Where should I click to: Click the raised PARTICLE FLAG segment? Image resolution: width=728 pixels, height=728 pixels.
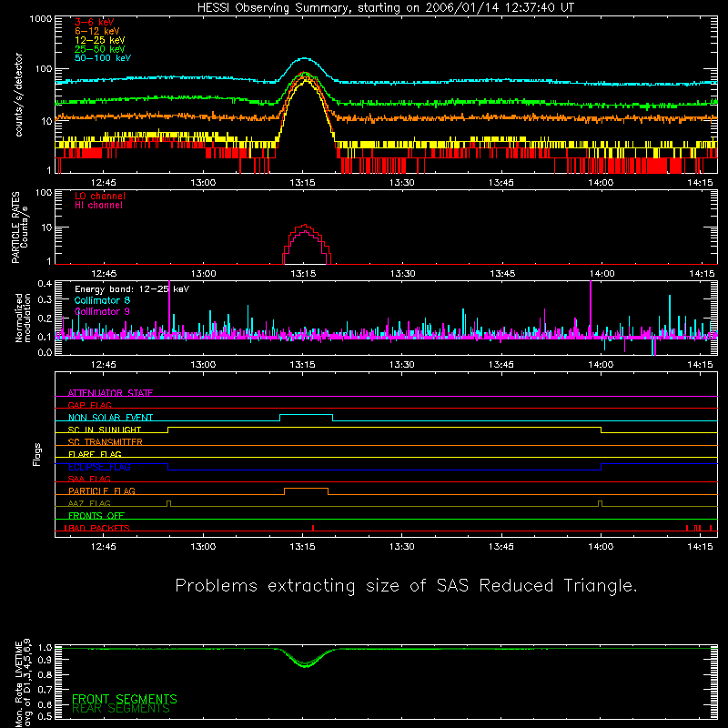pyautogui.click(x=306, y=489)
